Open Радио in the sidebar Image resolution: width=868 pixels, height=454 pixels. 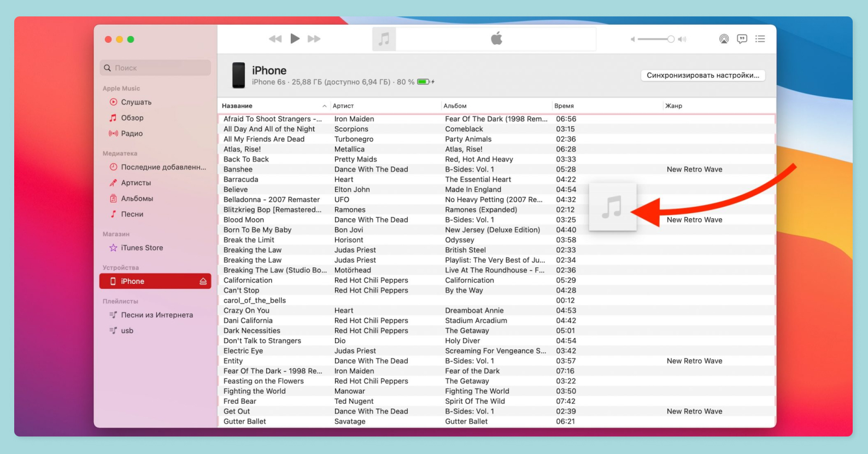[x=132, y=133]
